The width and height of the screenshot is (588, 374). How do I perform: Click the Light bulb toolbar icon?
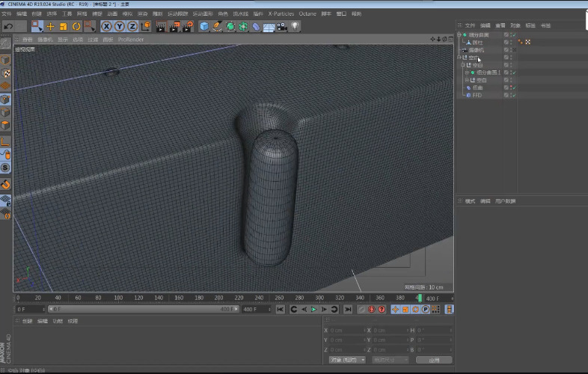pos(295,26)
